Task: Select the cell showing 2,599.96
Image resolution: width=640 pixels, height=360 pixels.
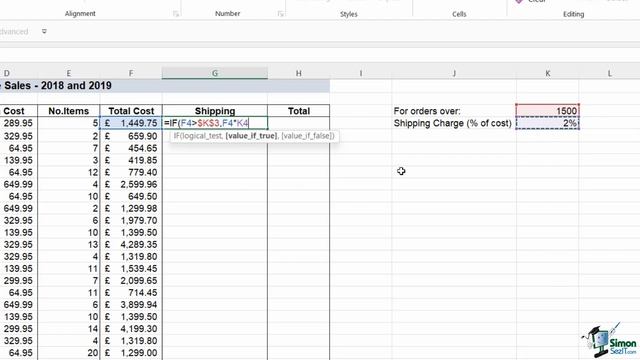Action: click(131, 184)
